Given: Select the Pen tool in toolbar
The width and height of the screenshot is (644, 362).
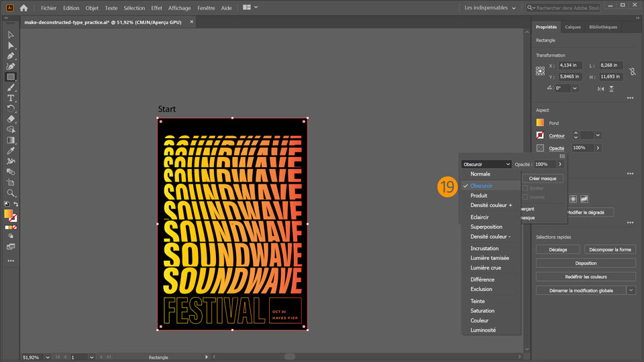Looking at the screenshot, I should 11,56.
